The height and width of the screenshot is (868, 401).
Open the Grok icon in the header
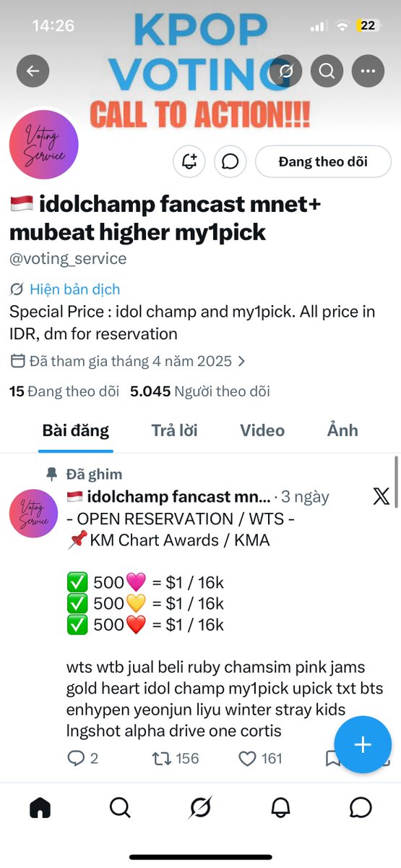(x=285, y=71)
